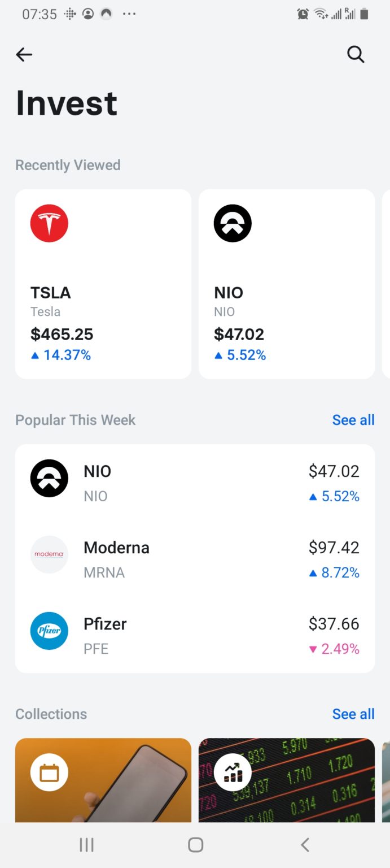Viewport: 390px width, 868px height.
Task: Select the Moderna logo icon
Action: click(x=49, y=554)
